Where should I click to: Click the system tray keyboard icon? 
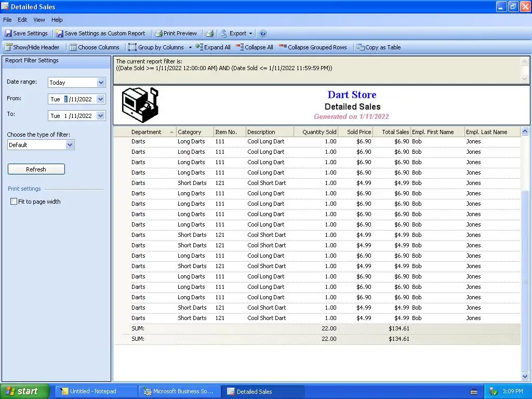[x=474, y=392]
